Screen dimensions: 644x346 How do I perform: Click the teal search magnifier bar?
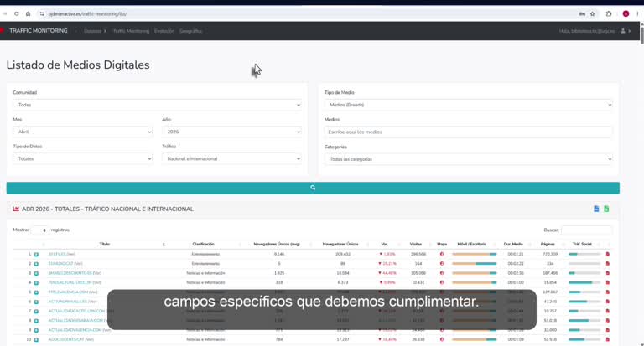pyautogui.click(x=313, y=188)
